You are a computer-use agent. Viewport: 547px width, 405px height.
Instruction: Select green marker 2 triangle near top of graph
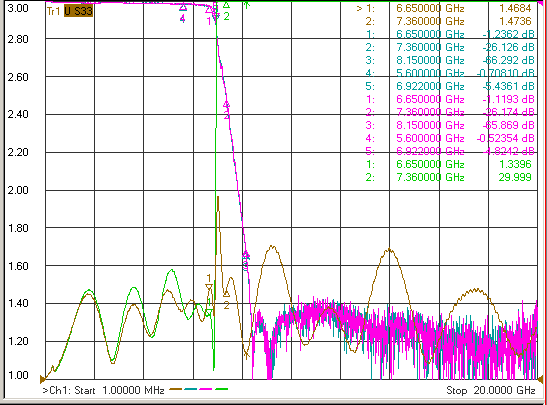point(226,5)
